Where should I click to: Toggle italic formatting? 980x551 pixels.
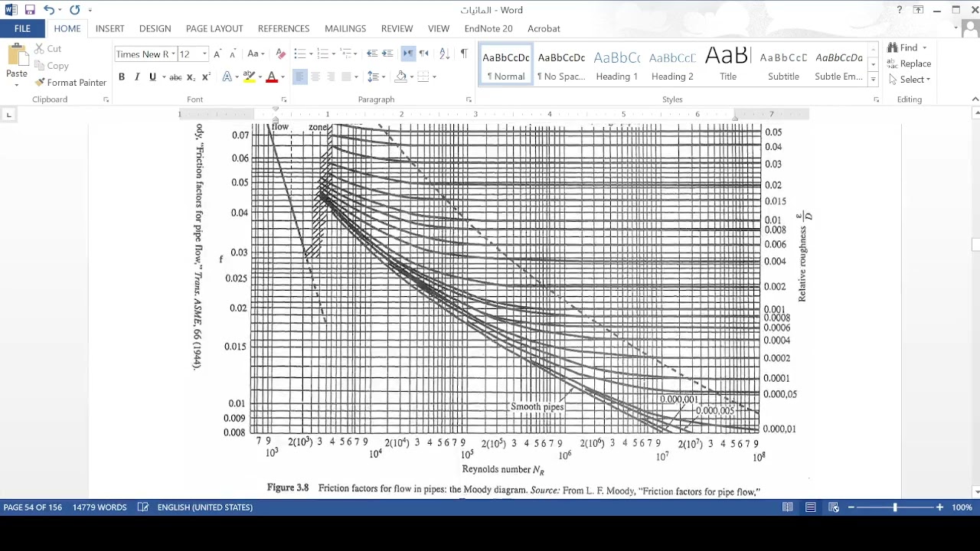click(x=137, y=77)
